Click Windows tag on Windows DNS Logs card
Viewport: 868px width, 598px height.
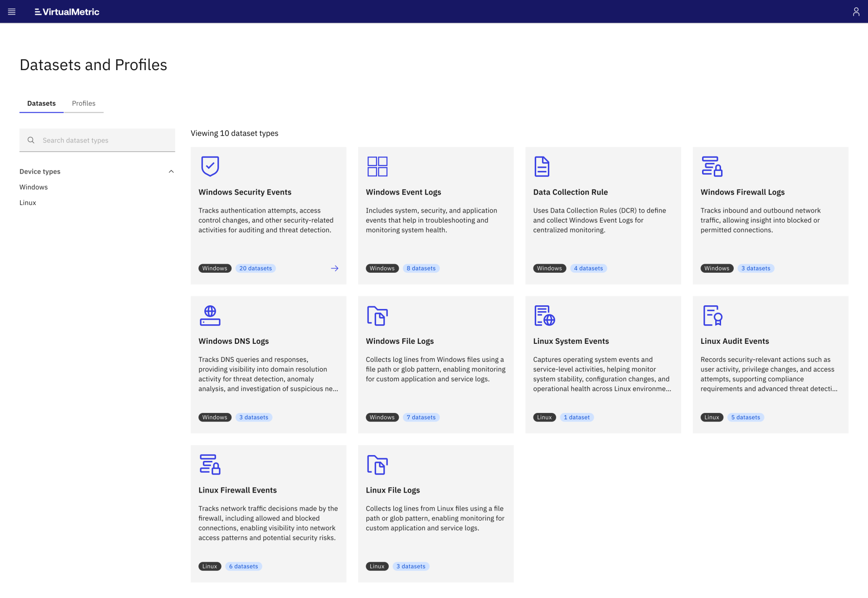coord(215,418)
